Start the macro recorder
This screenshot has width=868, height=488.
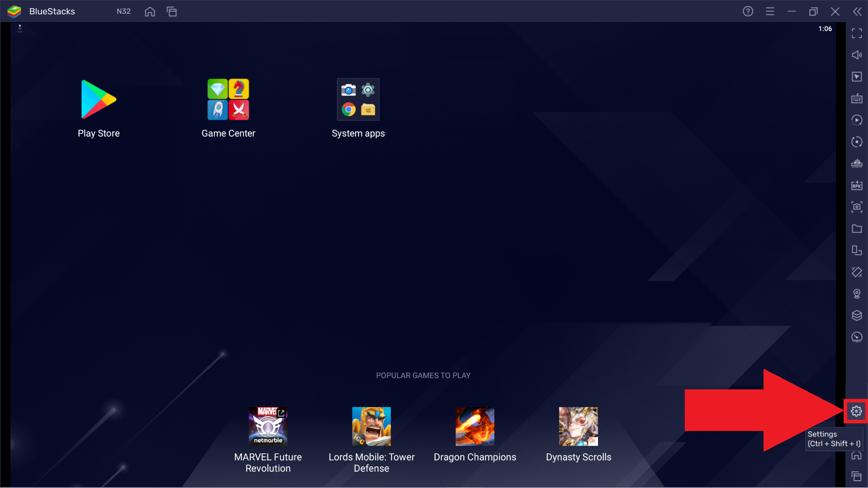click(856, 120)
